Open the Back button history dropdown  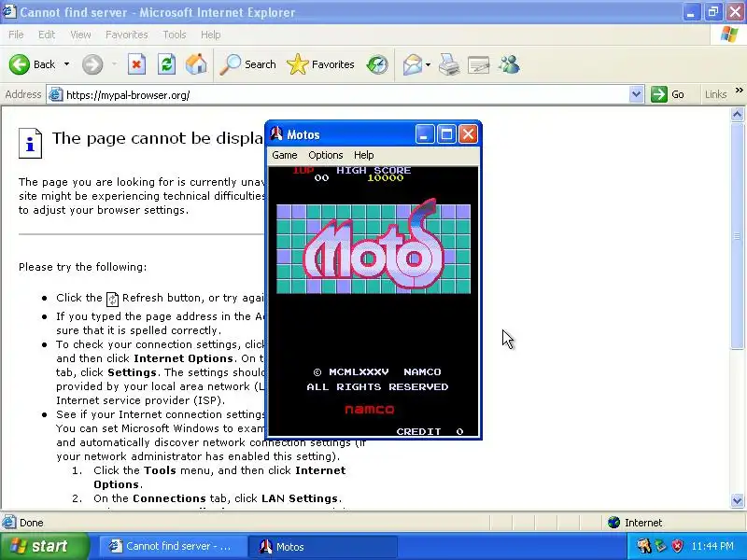66,64
